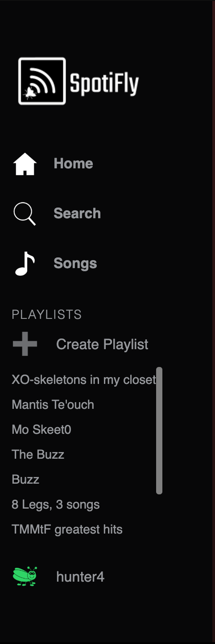Click the plus Create Playlist icon
The image size is (215, 644).
[x=25, y=344]
